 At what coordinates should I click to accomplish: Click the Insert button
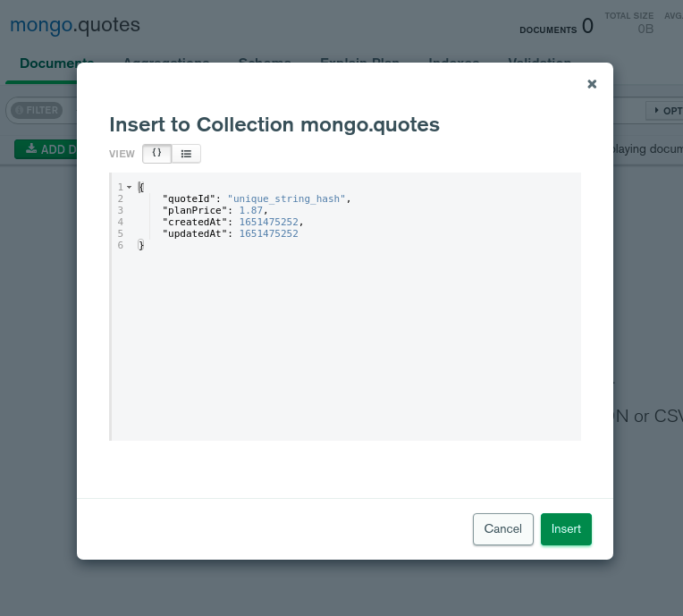tap(566, 529)
